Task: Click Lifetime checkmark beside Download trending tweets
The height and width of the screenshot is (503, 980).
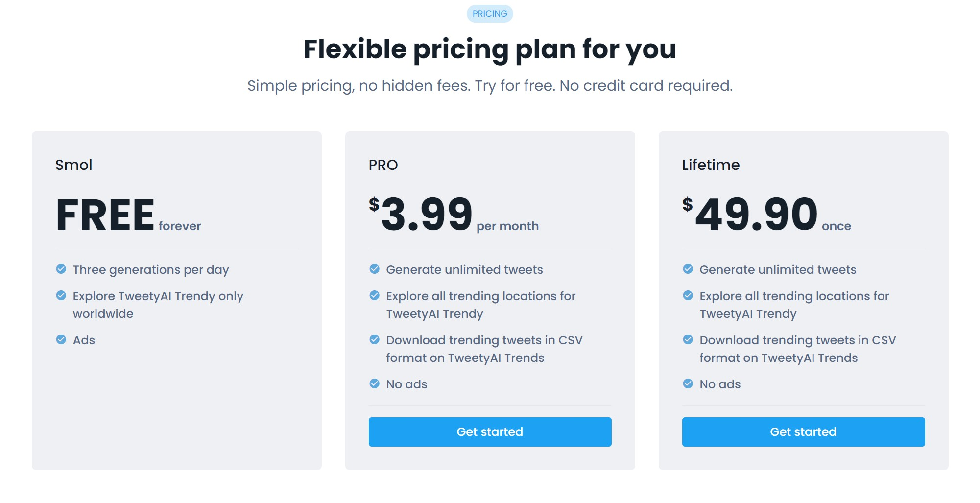Action: 688,339
